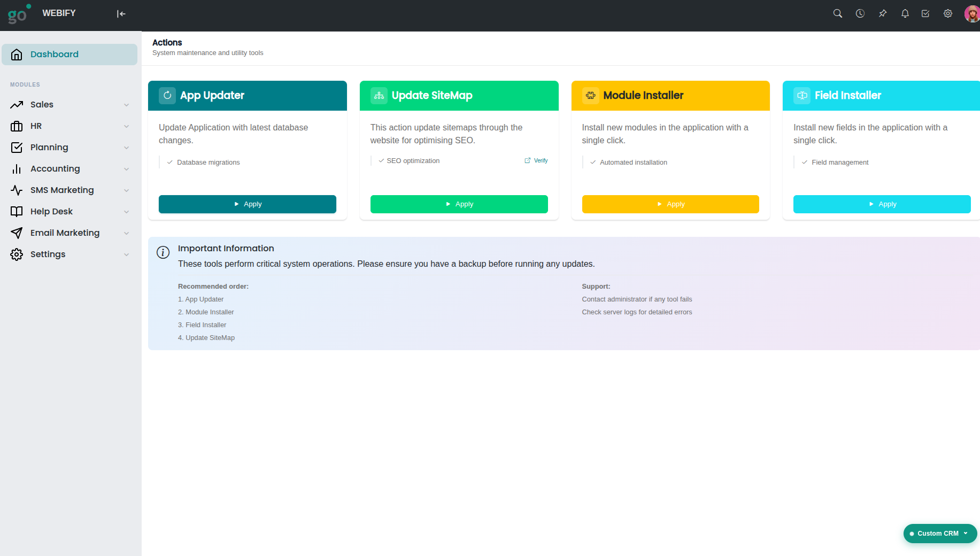Click the SMS Marketing pulse icon
Screen dimensions: 980x556
tap(17, 190)
